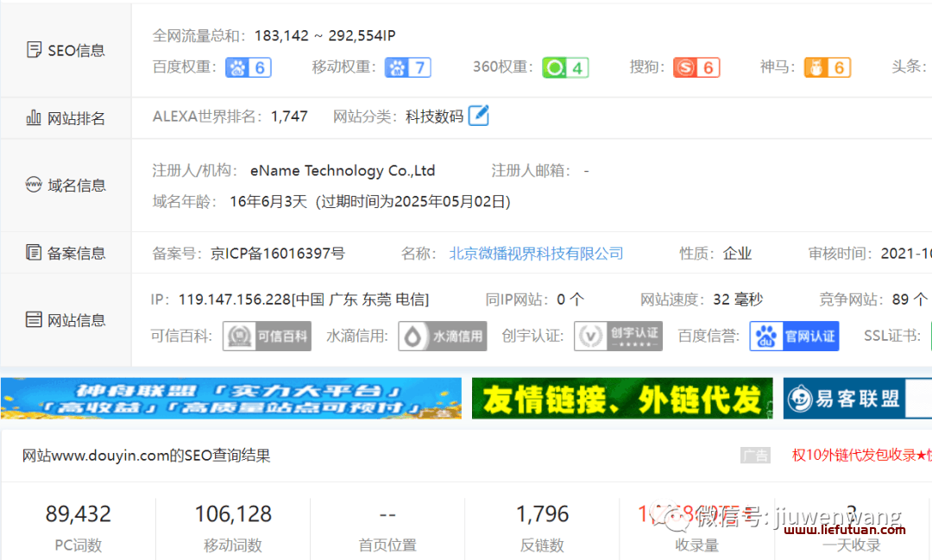Click the 网站速度 32 毫秒 value
The image size is (932, 560).
738,299
